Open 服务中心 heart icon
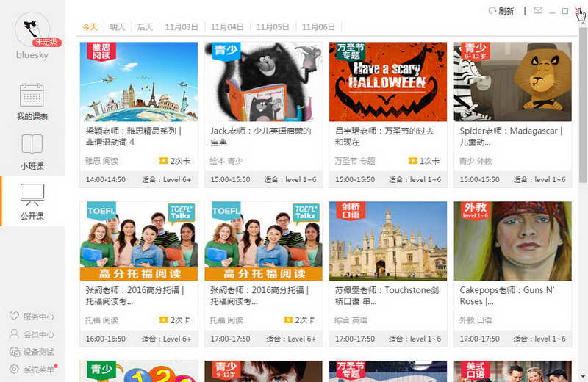The image size is (588, 382). pyautogui.click(x=14, y=316)
